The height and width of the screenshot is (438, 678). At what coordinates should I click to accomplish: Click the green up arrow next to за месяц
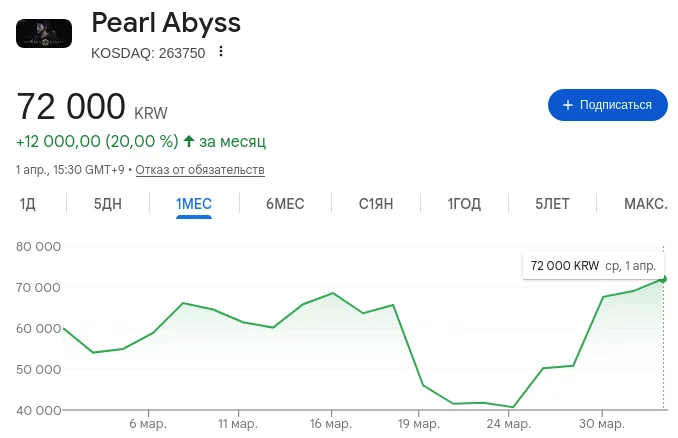click(189, 141)
